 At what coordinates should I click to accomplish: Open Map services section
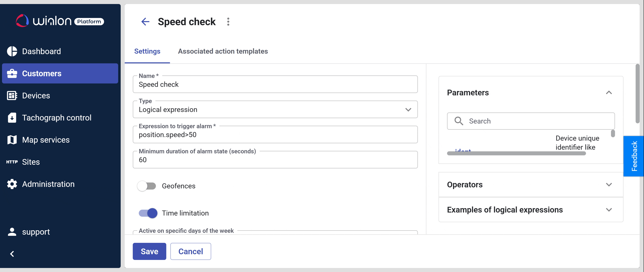click(46, 140)
